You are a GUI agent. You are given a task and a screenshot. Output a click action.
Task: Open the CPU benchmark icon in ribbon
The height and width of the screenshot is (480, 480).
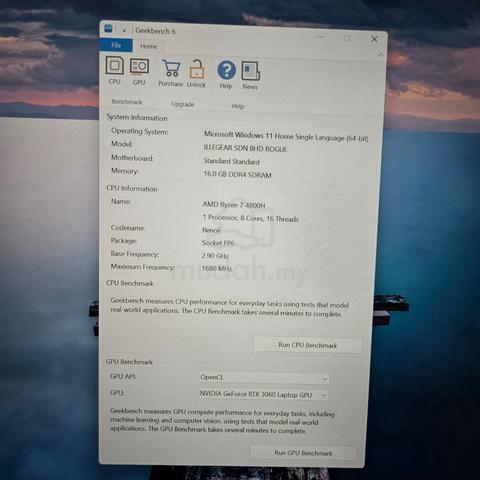115,70
